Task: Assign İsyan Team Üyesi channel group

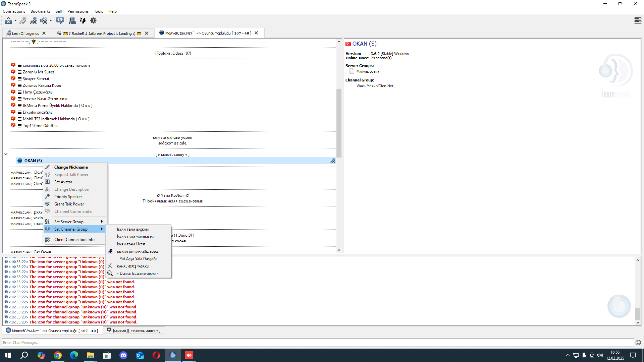Action: (139, 244)
